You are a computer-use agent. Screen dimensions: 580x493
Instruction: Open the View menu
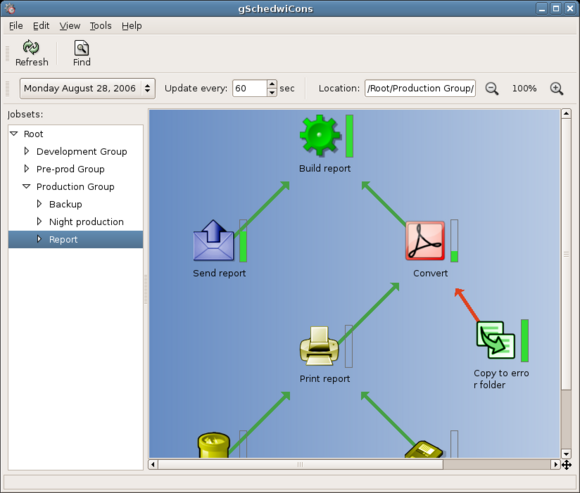[70, 26]
